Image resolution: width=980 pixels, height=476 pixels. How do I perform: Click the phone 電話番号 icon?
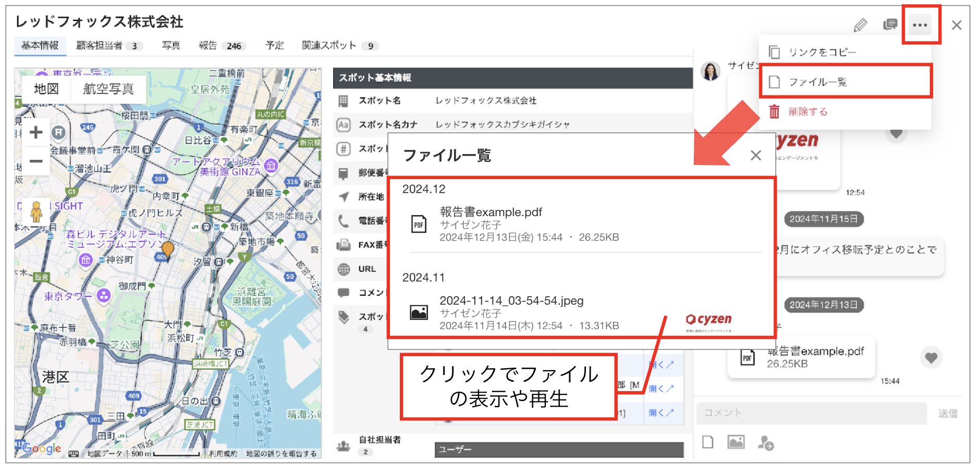[x=343, y=221]
